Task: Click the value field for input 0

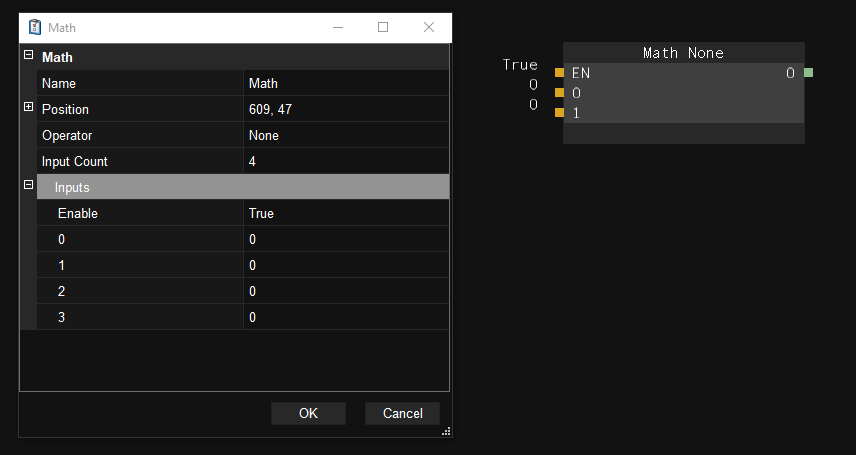Action: tap(345, 239)
